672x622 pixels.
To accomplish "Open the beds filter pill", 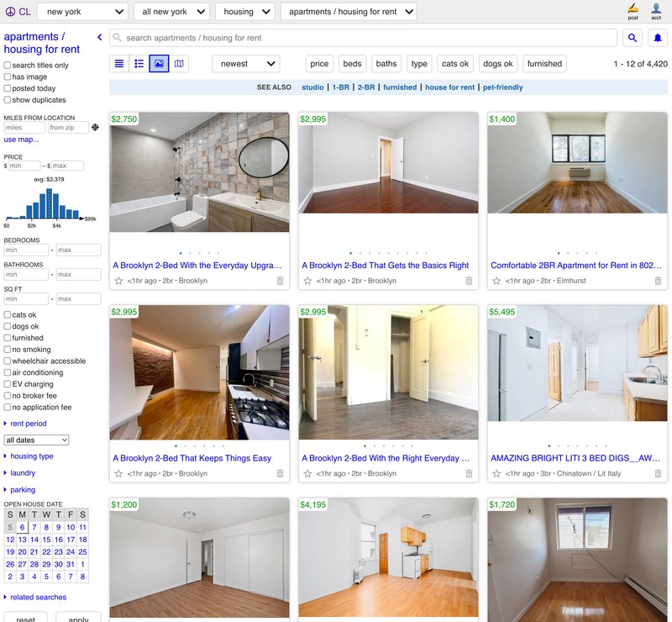I will point(352,64).
